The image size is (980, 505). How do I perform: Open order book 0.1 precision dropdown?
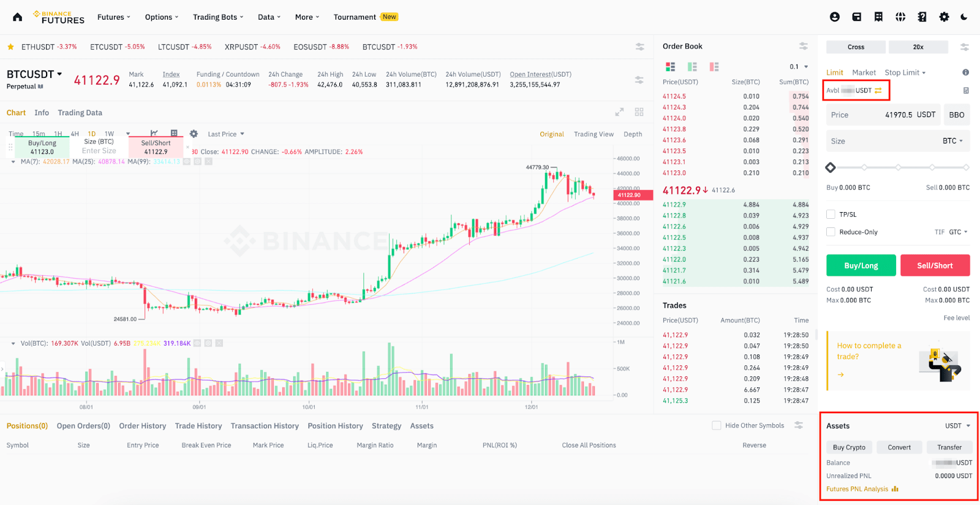[x=799, y=67]
